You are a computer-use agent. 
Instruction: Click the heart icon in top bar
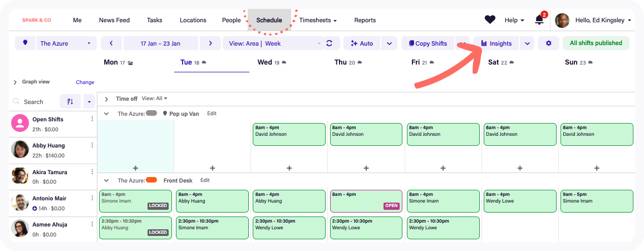coord(490,20)
